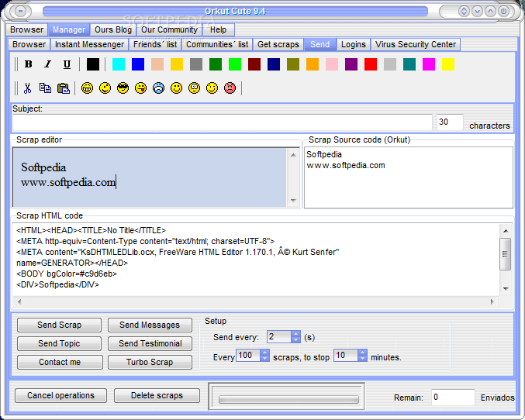525x420 pixels.
Task: Open the Our Community tab
Action: coord(169,29)
